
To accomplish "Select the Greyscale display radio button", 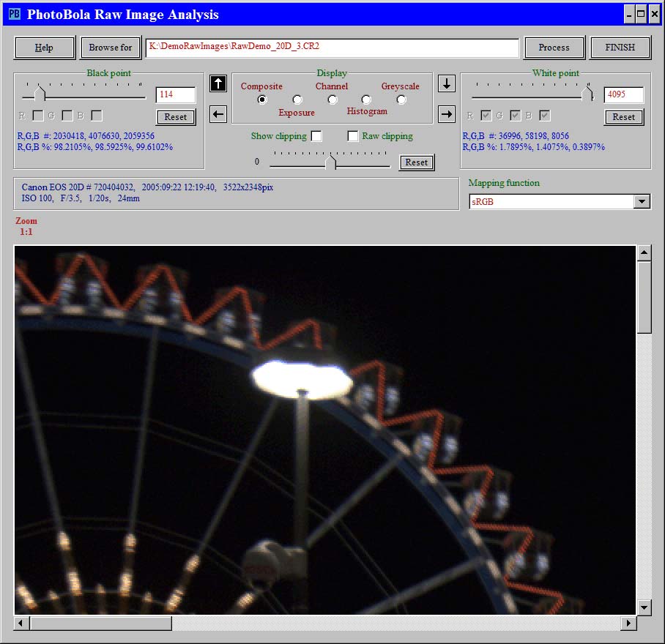I will pyautogui.click(x=401, y=100).
